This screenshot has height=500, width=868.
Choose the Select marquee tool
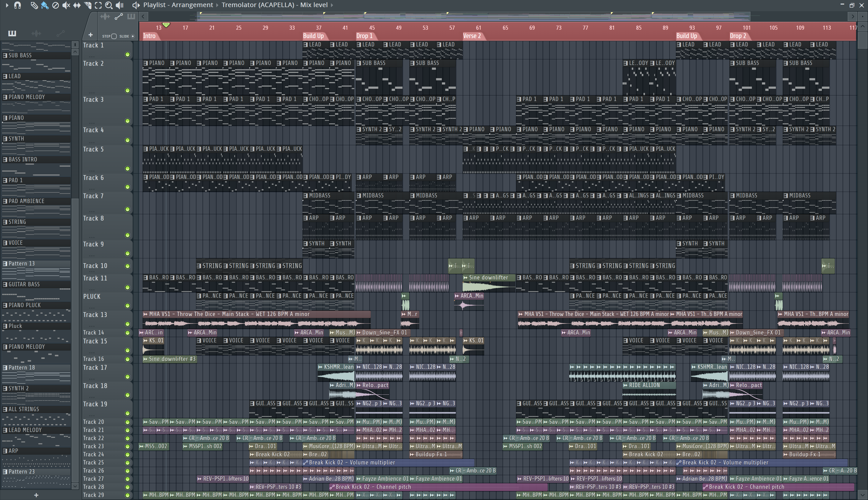coord(98,5)
